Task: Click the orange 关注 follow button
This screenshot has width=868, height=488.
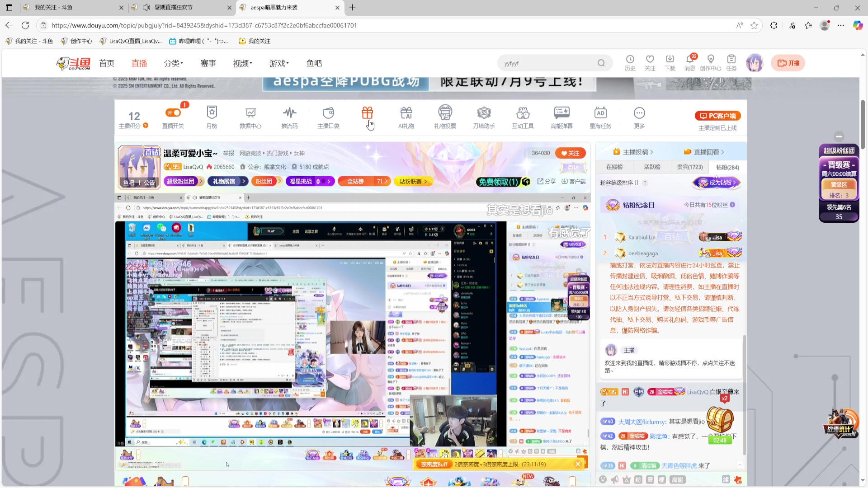Action: (571, 153)
